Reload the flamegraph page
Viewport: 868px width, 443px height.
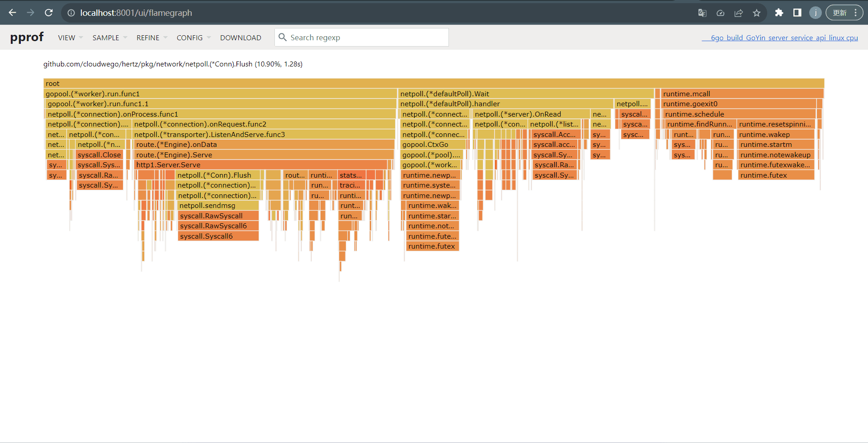coord(49,13)
